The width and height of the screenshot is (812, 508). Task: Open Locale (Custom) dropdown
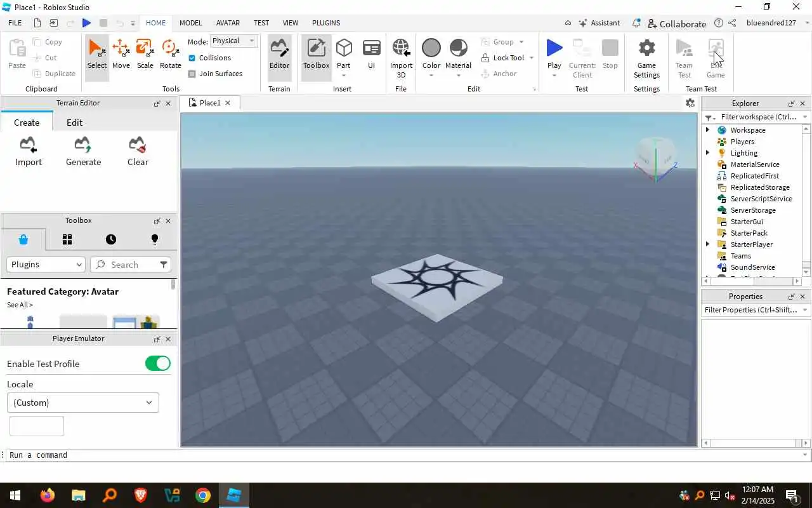(83, 403)
